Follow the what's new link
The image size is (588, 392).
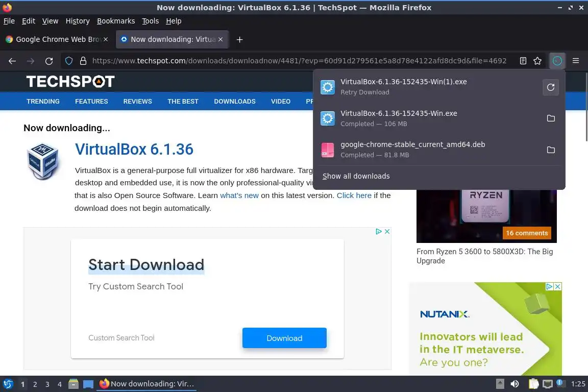point(239,195)
